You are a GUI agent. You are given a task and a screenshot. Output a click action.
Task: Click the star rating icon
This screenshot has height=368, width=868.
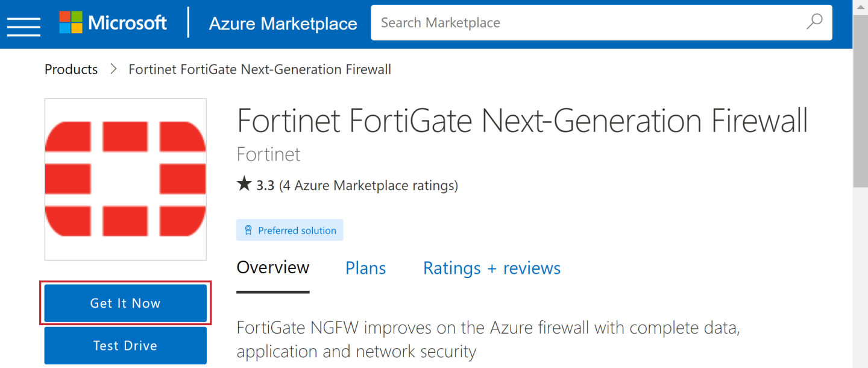tap(244, 185)
